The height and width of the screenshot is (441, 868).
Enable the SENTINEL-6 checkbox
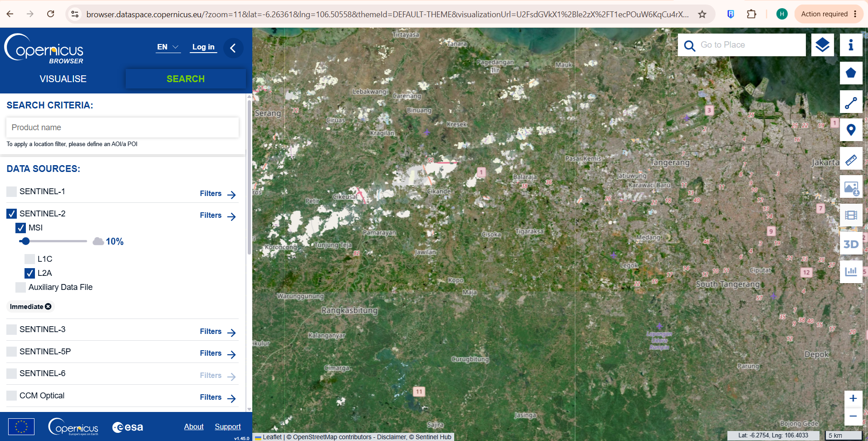click(12, 373)
